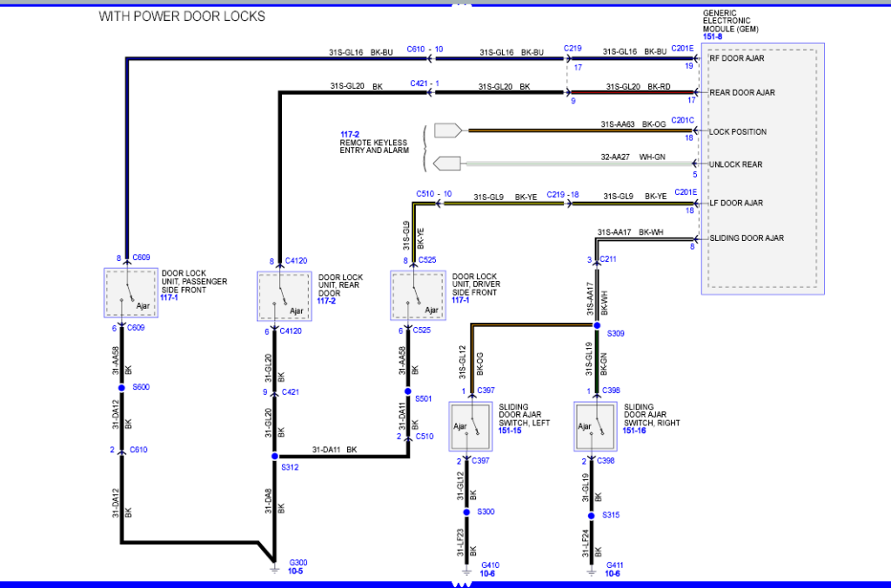Open the 10-5 link below G300

[x=295, y=571]
